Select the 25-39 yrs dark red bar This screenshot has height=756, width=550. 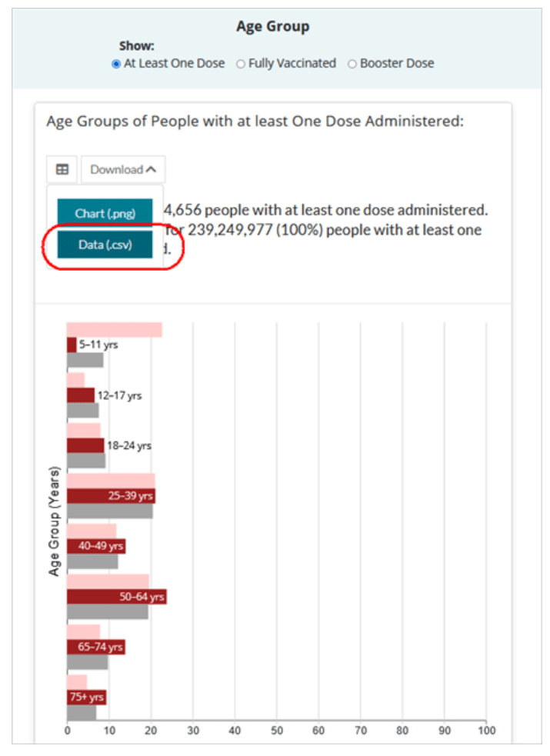point(111,495)
